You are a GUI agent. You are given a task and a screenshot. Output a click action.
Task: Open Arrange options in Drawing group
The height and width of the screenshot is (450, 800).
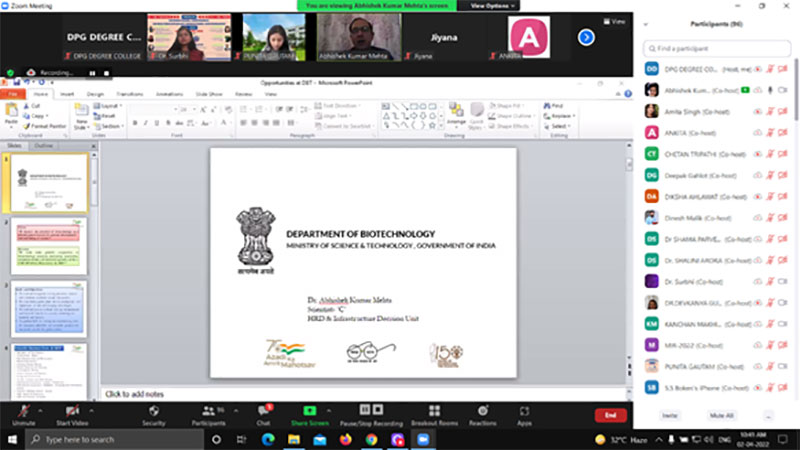tap(456, 114)
